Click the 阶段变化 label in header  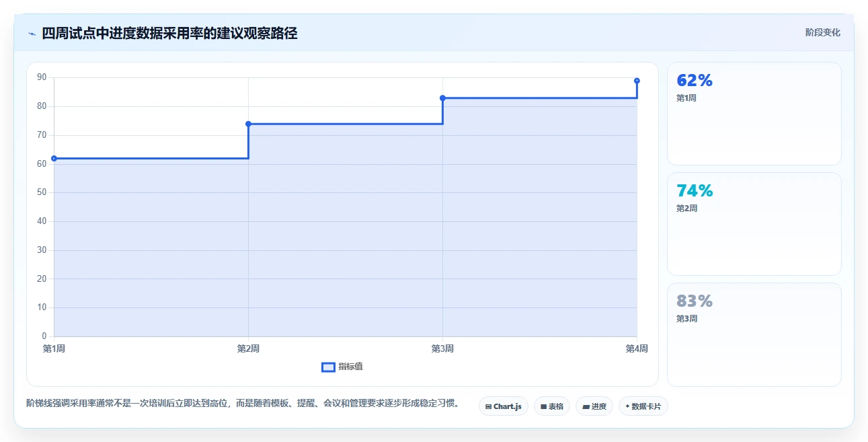[822, 33]
